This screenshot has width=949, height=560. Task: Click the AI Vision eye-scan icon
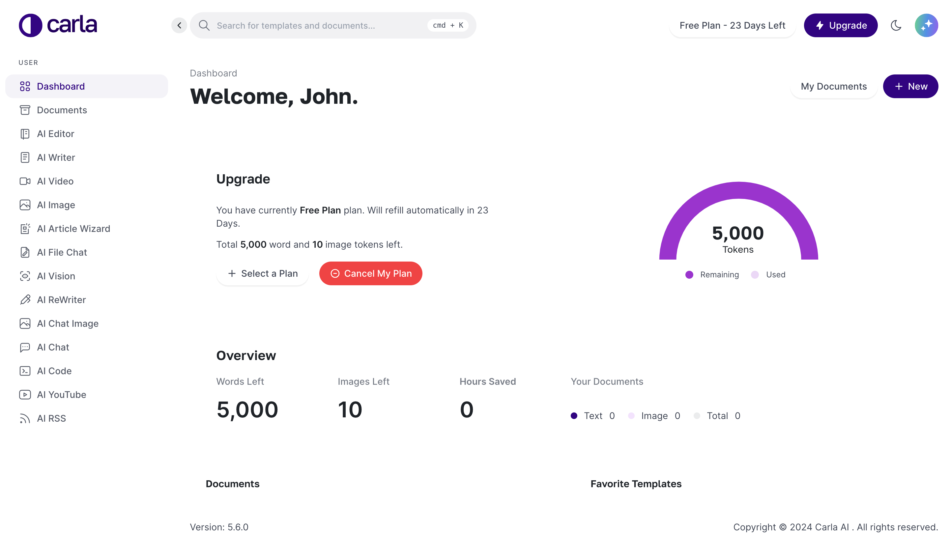coord(25,276)
